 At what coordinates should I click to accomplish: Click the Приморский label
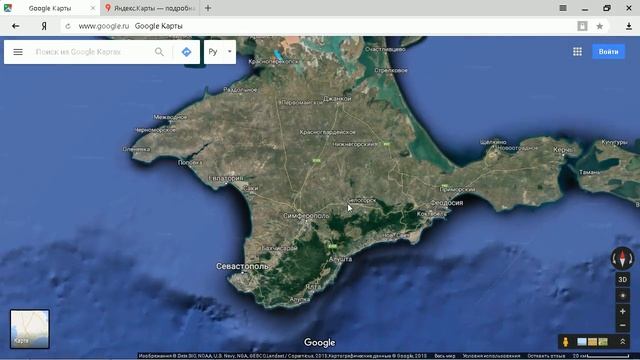[457, 189]
